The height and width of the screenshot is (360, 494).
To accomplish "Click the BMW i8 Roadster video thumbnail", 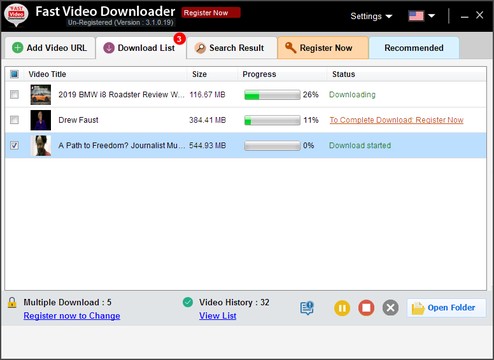I will tap(41, 95).
